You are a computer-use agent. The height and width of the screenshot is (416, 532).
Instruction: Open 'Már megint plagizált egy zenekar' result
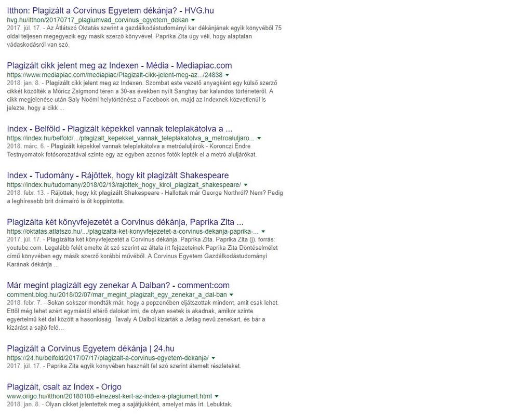click(118, 285)
